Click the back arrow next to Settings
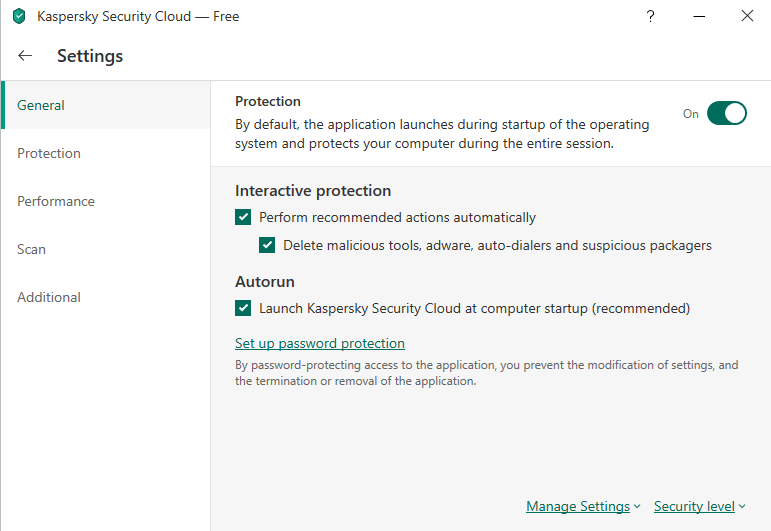 25,56
